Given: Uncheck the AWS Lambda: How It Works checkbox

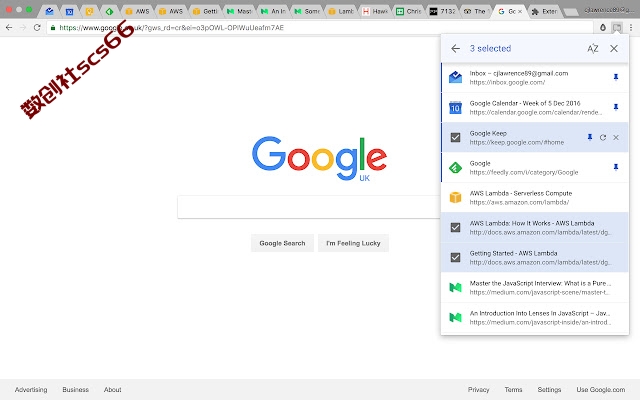Looking at the screenshot, I should tap(456, 227).
